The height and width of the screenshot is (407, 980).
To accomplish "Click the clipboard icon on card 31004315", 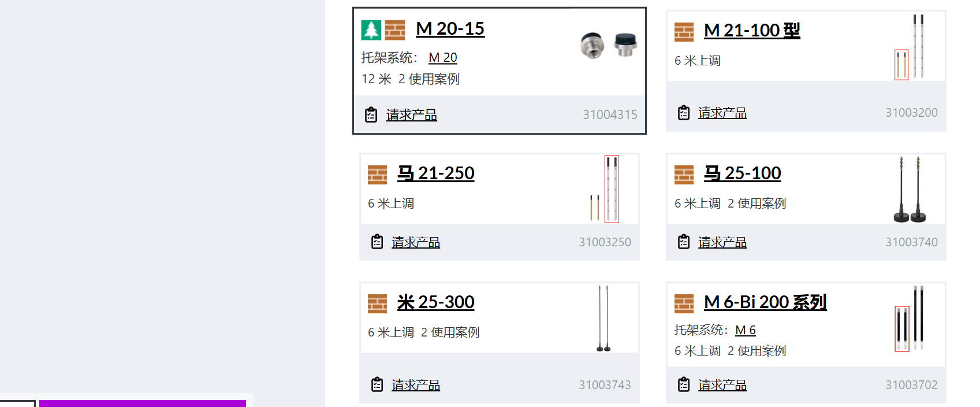I will tap(371, 114).
